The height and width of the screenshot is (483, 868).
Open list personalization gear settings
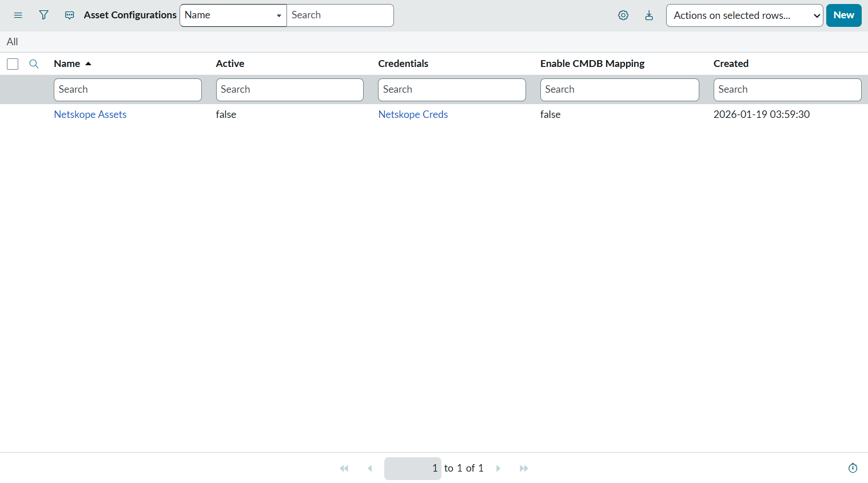coord(623,15)
